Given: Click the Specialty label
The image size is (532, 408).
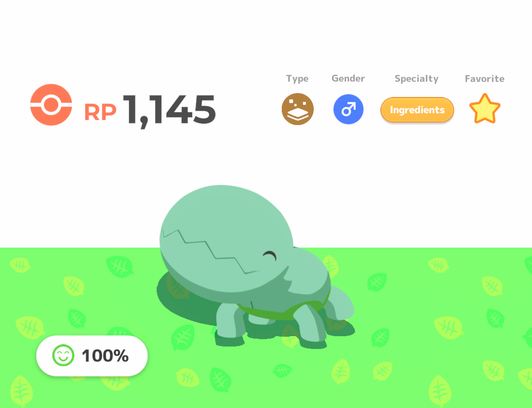Looking at the screenshot, I should (416, 79).
